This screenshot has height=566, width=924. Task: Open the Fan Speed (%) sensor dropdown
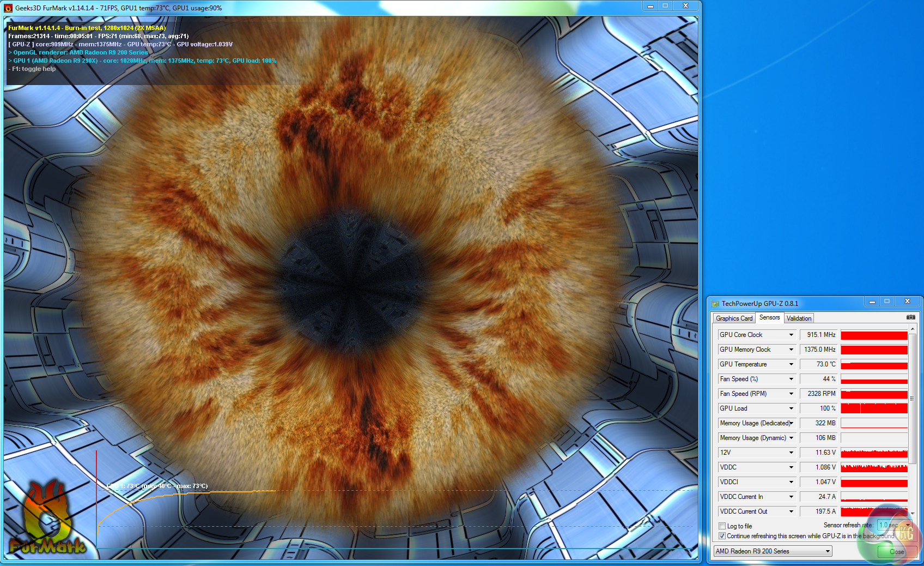791,379
